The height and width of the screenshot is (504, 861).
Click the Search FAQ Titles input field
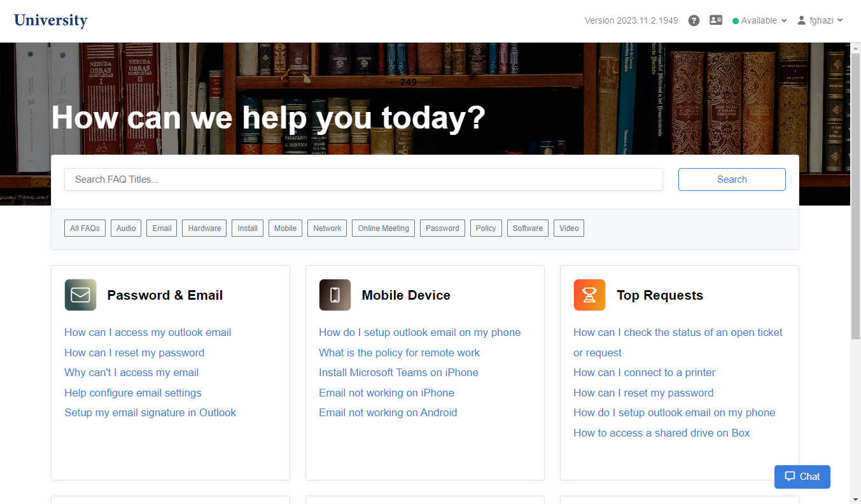[363, 179]
